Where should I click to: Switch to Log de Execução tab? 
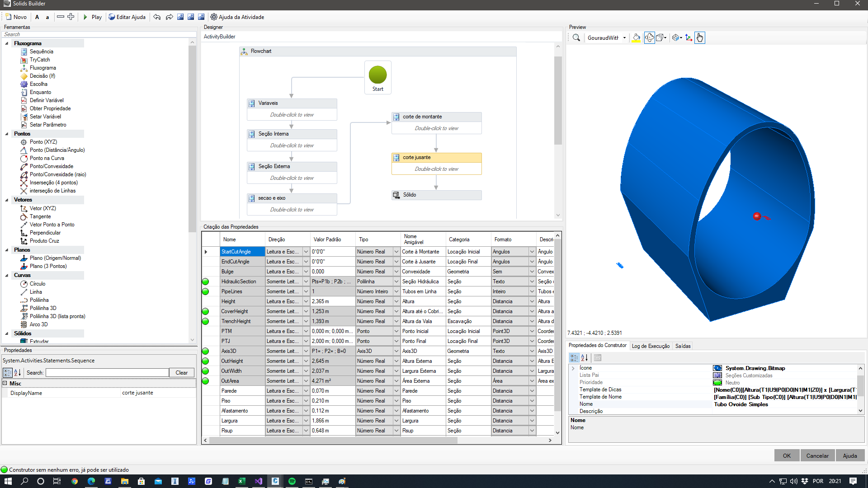(x=650, y=346)
